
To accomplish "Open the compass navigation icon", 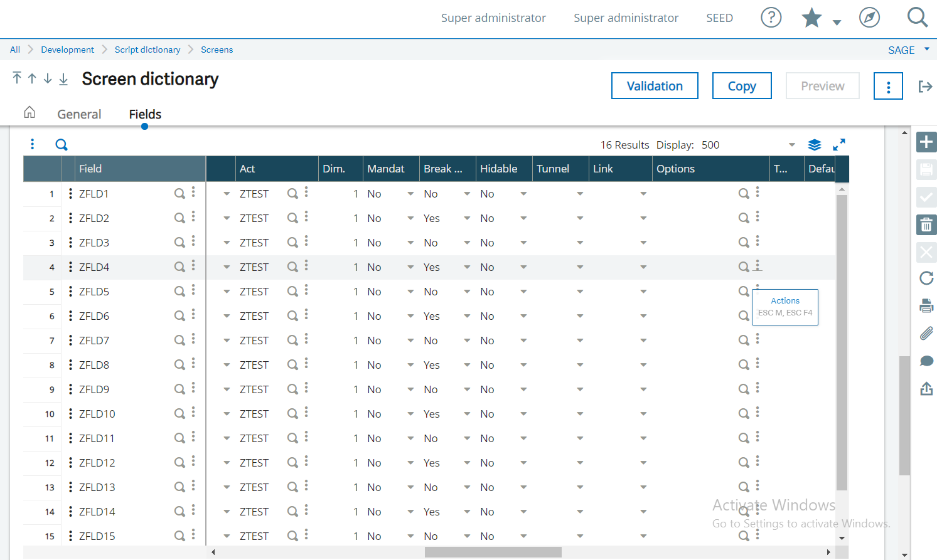I will point(869,18).
